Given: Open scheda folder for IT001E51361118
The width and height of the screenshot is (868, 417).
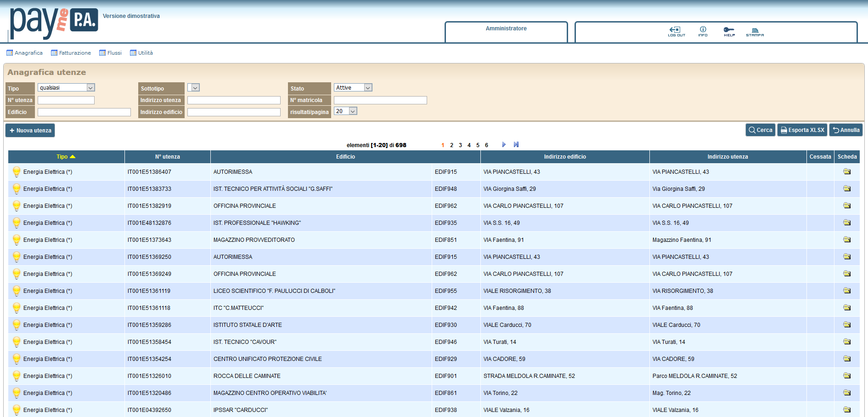Looking at the screenshot, I should [x=847, y=308].
